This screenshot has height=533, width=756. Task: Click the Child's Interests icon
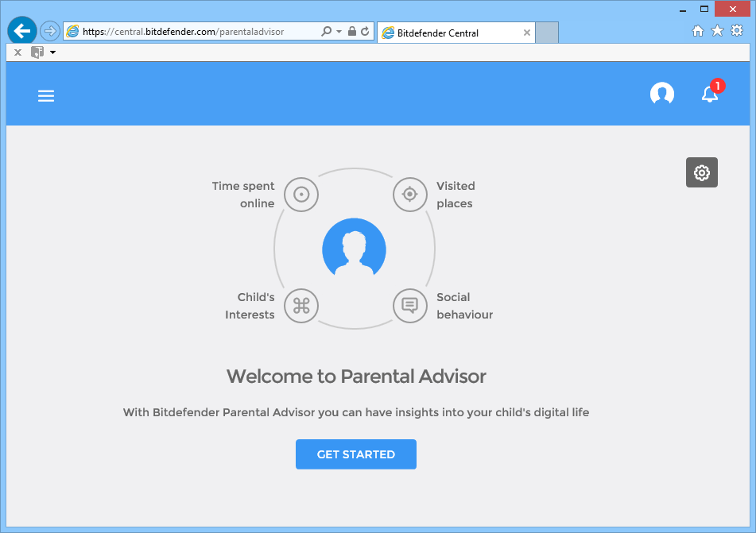coord(300,306)
